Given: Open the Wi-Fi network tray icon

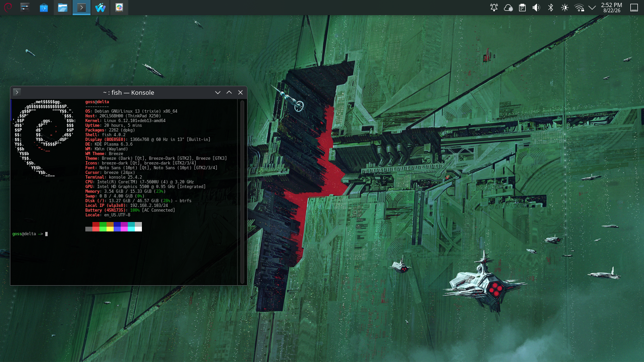Looking at the screenshot, I should coord(579,8).
